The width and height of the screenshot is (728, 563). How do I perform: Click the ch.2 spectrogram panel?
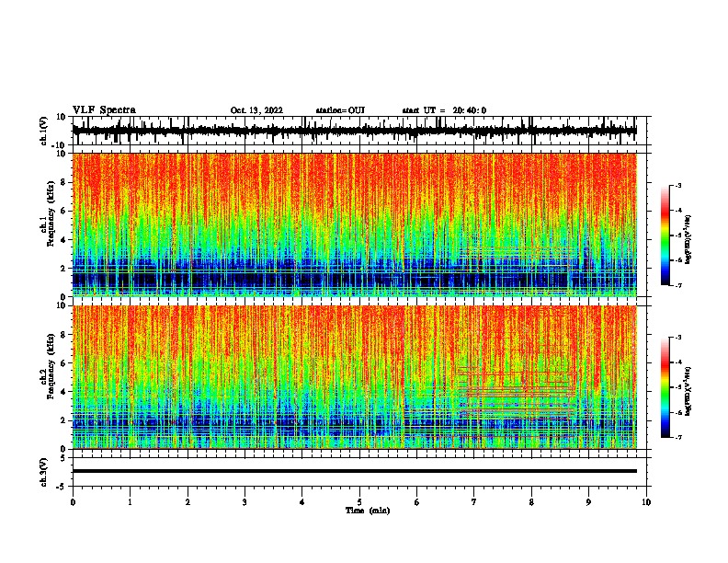point(355,377)
